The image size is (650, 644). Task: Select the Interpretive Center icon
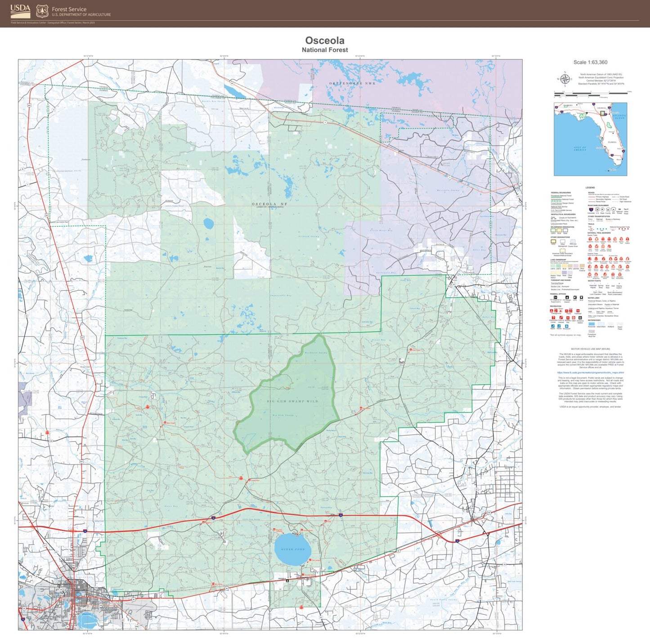[x=553, y=318]
